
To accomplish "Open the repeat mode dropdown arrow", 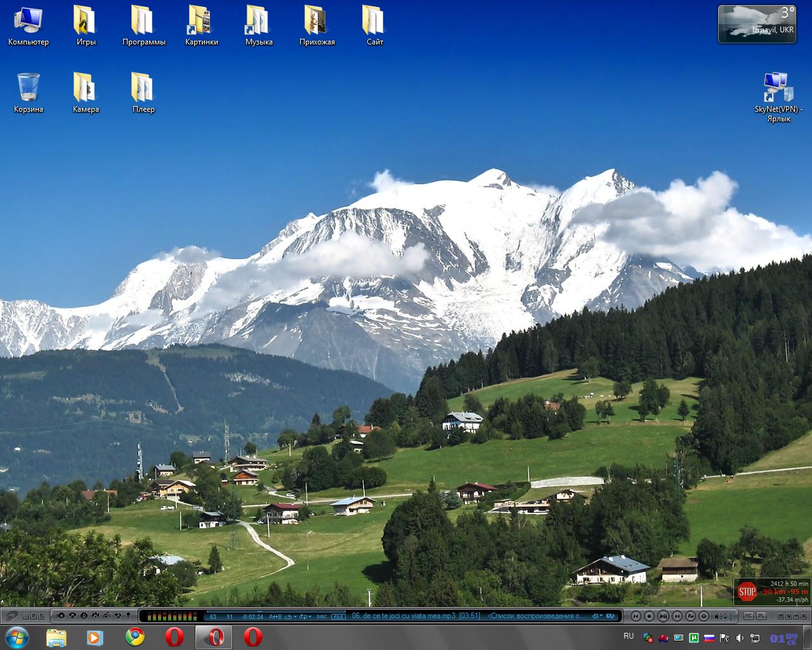I will coord(295,616).
